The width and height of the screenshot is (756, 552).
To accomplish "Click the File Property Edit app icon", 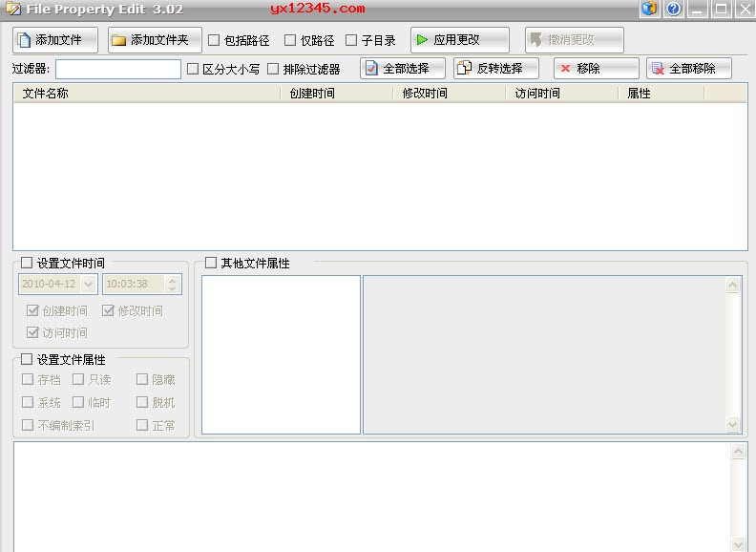I will pos(13,9).
